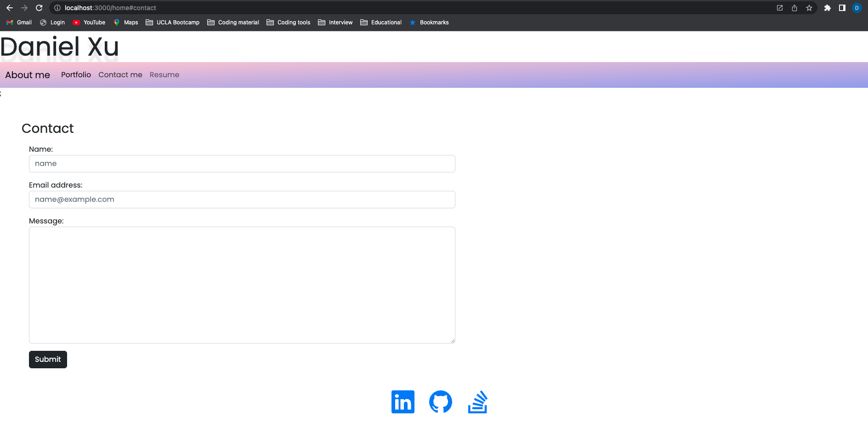Switch to the Portfolio tab
Screen dimensions: 868x423
pyautogui.click(x=76, y=74)
